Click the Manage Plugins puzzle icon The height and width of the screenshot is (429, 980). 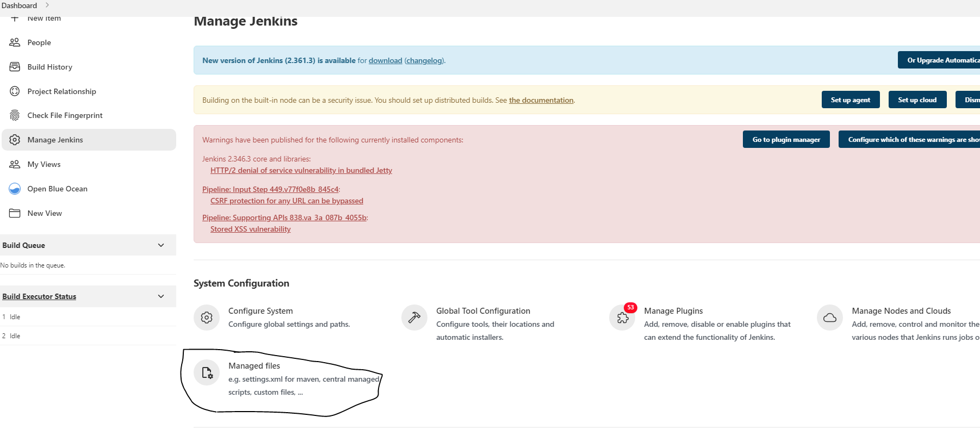tap(622, 318)
